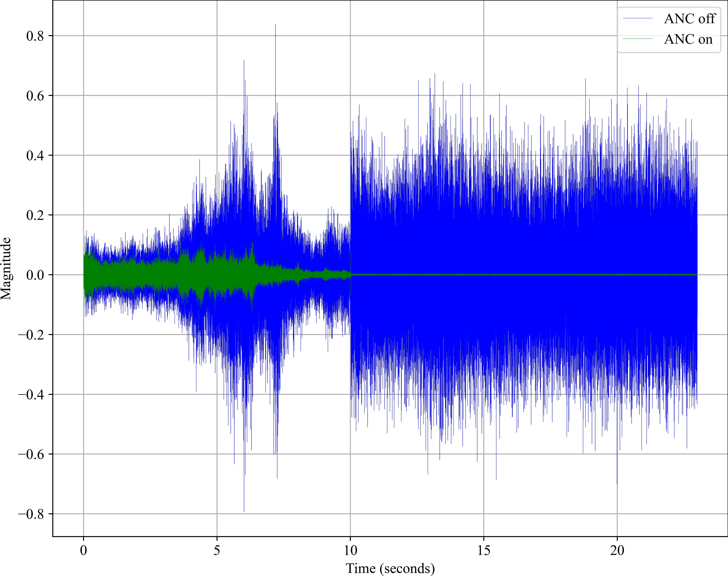Image resolution: width=728 pixels, height=576 pixels.
Task: Click x-axis tick label 0
Action: point(83,550)
